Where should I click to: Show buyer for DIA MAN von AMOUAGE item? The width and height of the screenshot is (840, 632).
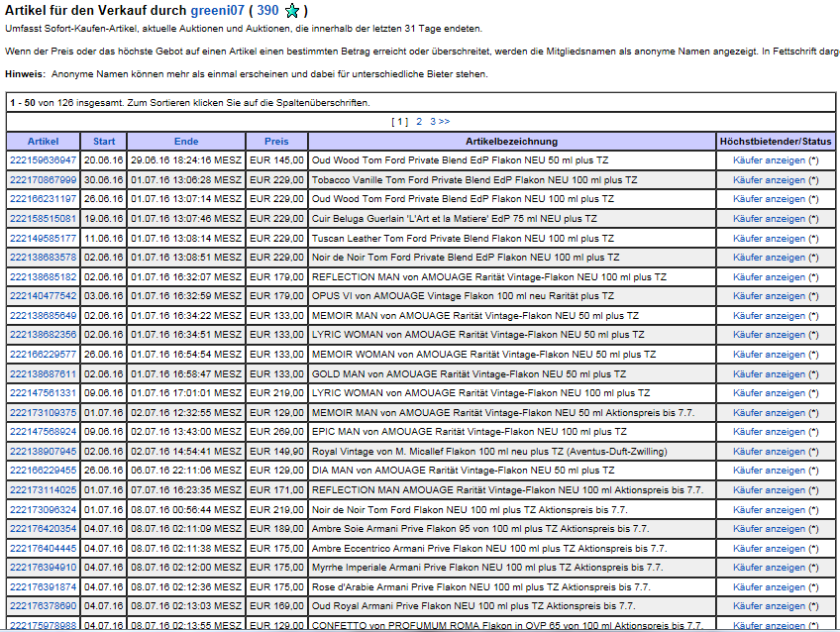click(769, 470)
